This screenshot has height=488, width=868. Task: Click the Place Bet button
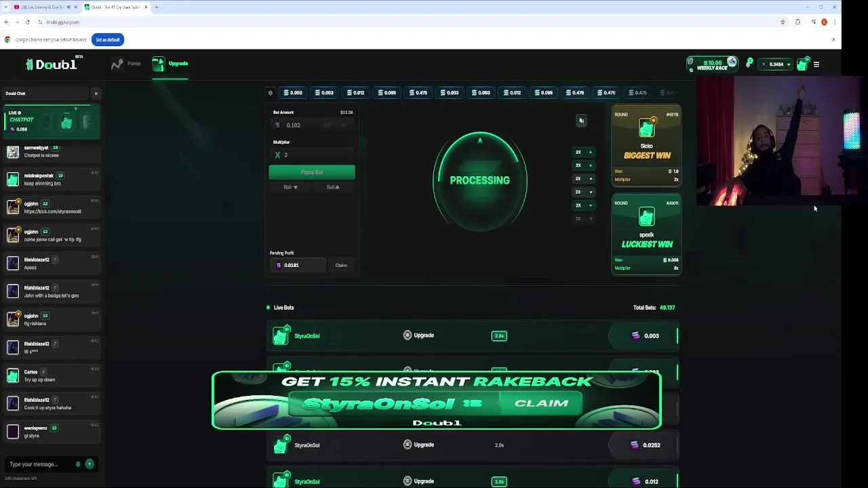click(x=312, y=172)
